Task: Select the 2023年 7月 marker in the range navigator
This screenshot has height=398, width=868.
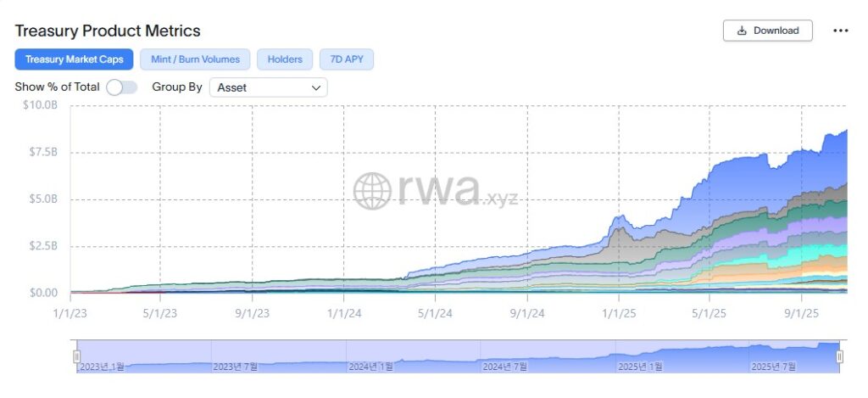Action: (235, 367)
